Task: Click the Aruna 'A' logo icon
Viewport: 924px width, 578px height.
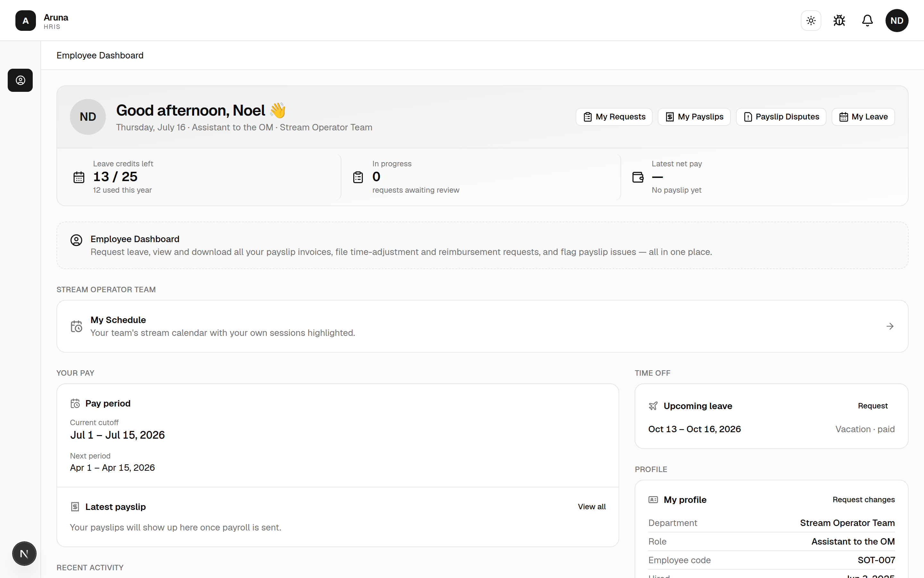Action: point(26,21)
